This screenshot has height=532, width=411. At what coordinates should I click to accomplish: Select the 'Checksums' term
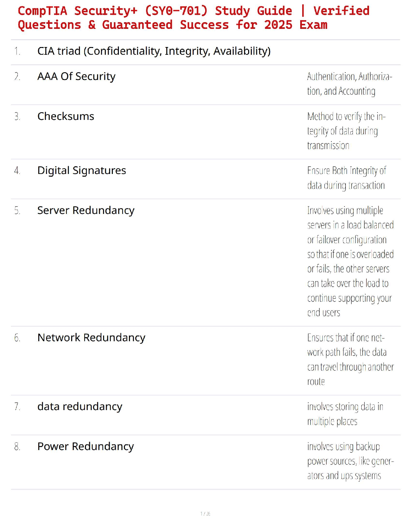[x=66, y=116]
